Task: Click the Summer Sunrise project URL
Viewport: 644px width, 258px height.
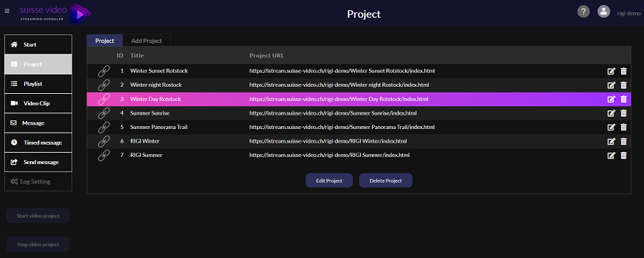Action: click(333, 113)
